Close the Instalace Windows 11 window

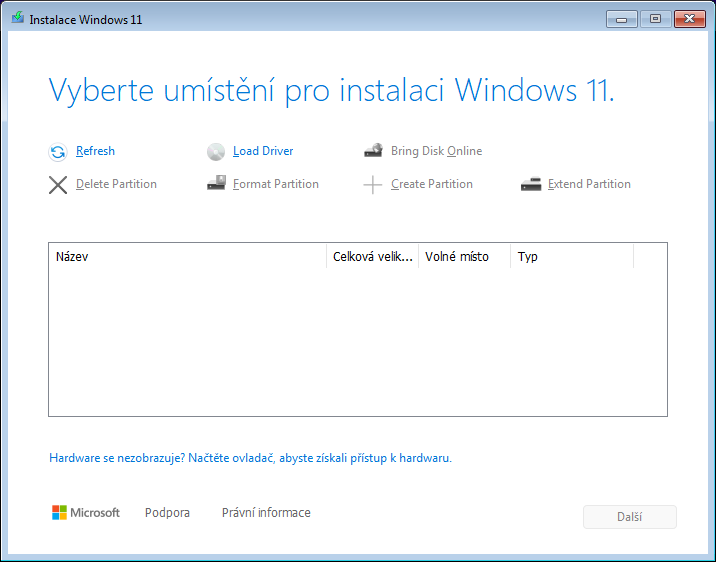[690, 19]
